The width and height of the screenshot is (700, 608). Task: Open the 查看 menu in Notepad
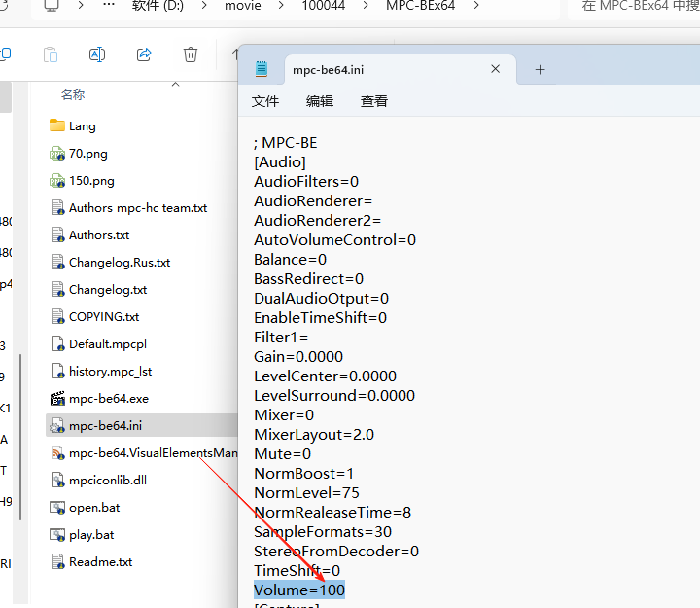point(374,101)
